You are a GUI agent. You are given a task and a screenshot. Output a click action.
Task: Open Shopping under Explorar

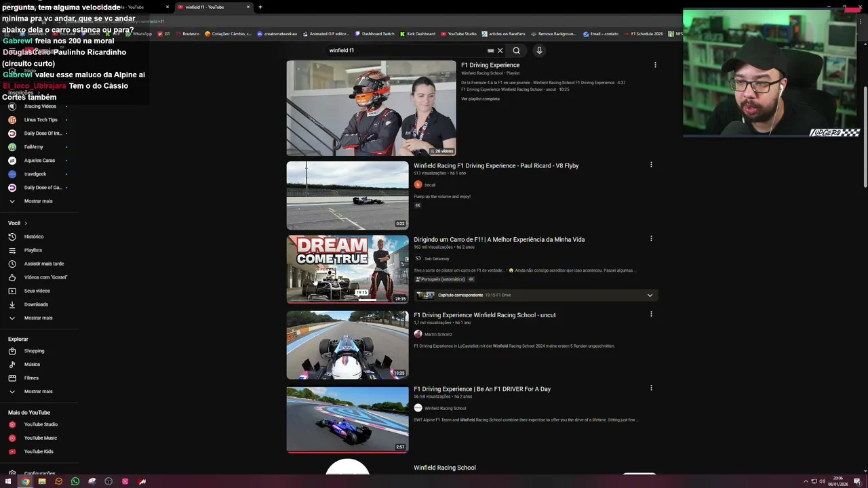click(x=34, y=351)
